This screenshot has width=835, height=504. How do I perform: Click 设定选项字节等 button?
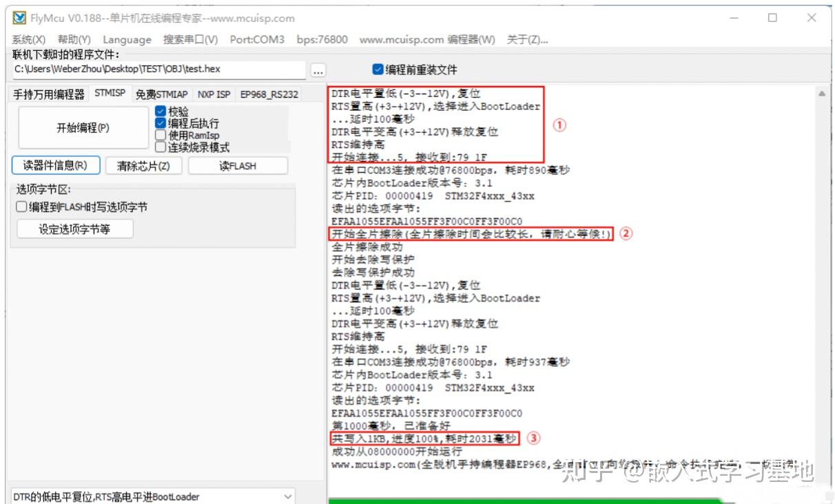74,229
